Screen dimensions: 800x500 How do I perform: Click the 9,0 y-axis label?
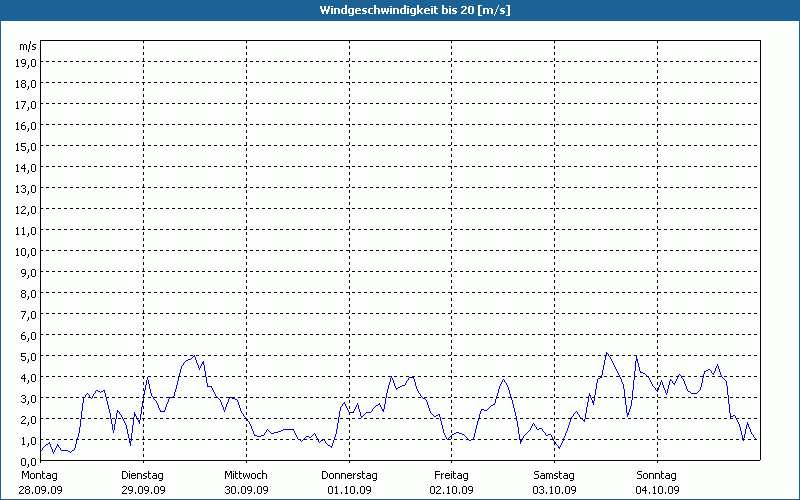[x=28, y=273]
